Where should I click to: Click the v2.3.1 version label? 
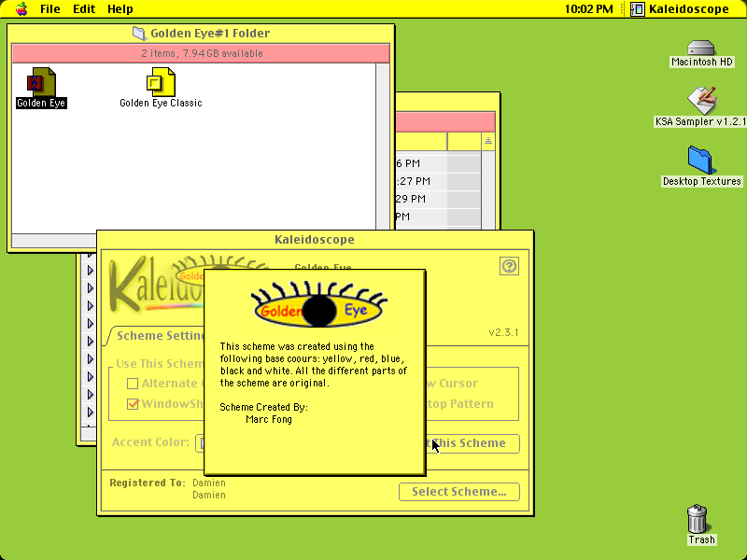click(503, 332)
